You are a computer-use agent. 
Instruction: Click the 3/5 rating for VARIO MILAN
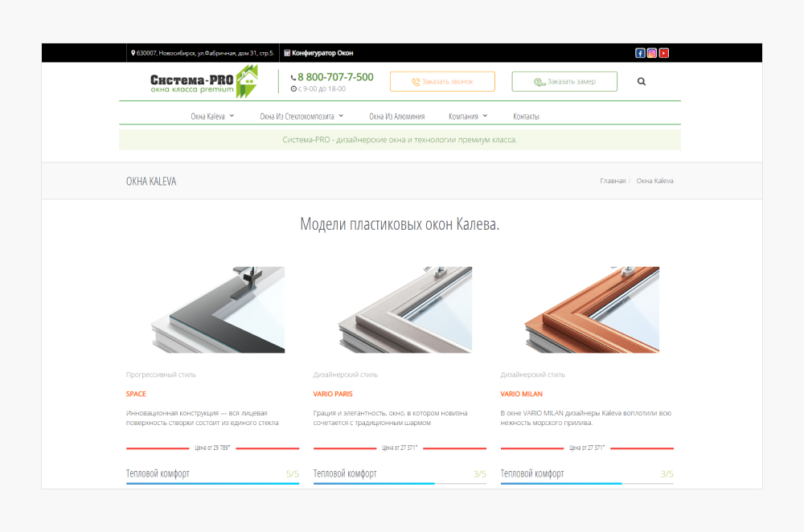click(667, 474)
